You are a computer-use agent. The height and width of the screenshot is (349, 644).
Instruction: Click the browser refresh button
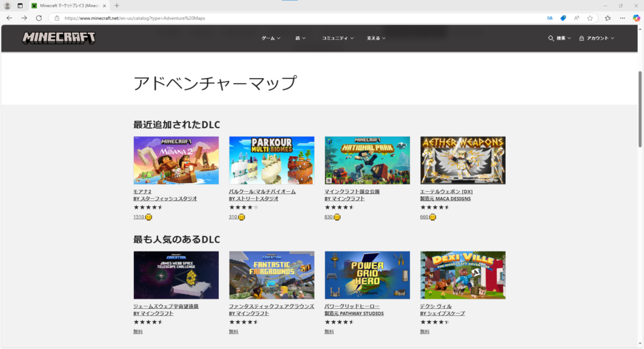(x=38, y=18)
